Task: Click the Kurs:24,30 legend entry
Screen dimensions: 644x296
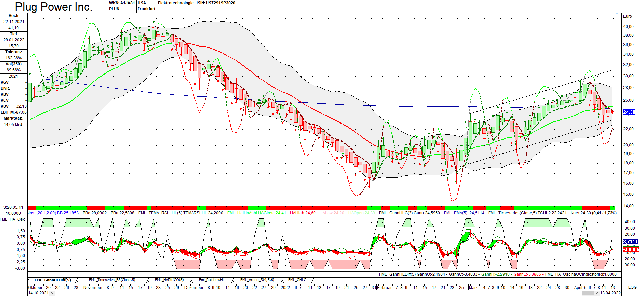Action: point(580,213)
